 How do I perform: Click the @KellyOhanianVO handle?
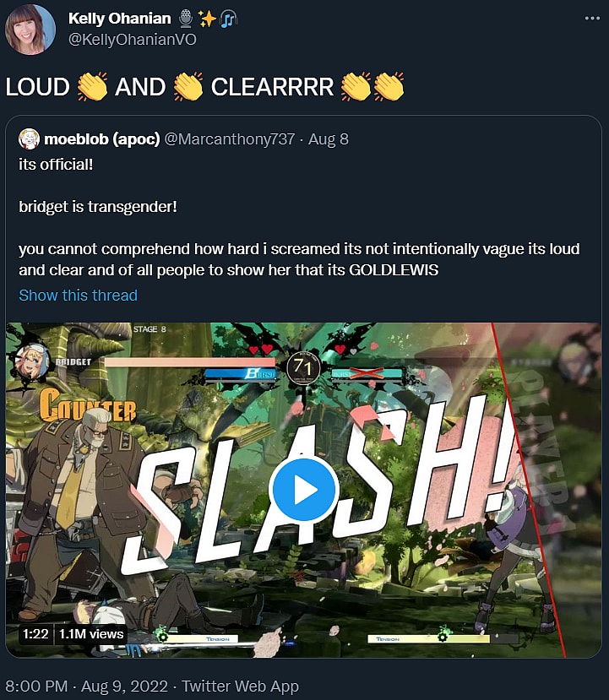[132, 40]
